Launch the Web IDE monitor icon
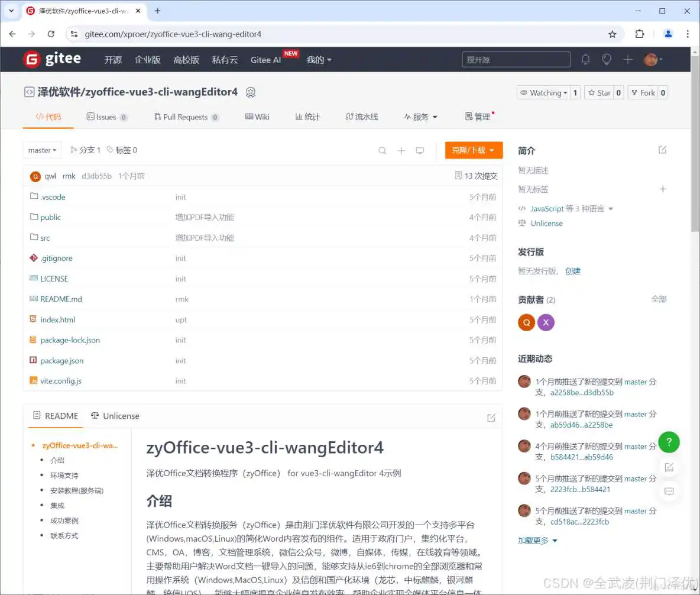 (x=420, y=150)
